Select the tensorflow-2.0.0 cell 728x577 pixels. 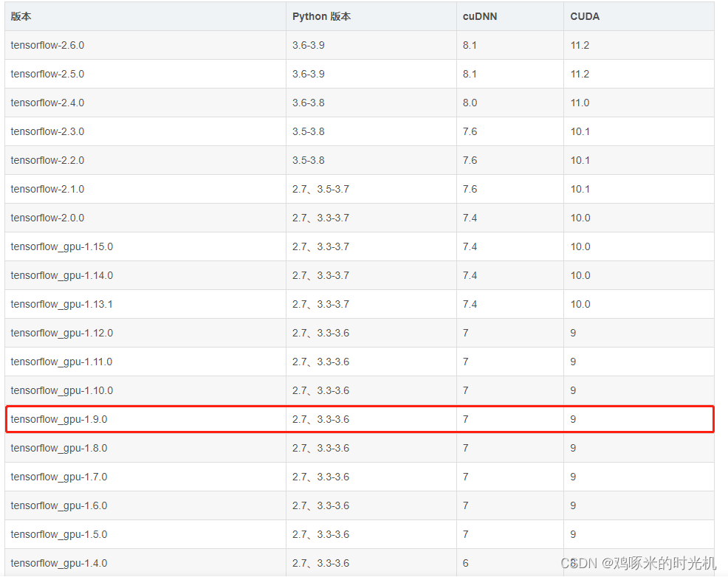pyautogui.click(x=145, y=218)
